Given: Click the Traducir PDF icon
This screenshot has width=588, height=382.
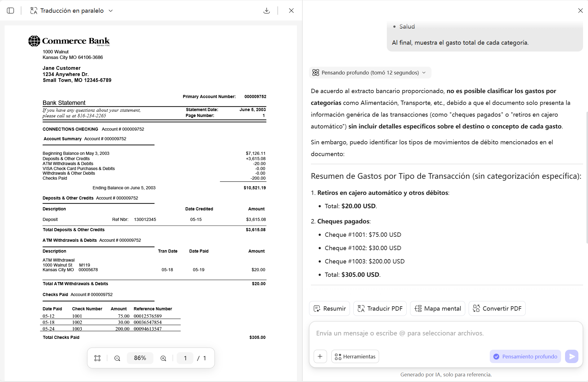Looking at the screenshot, I should [x=361, y=308].
